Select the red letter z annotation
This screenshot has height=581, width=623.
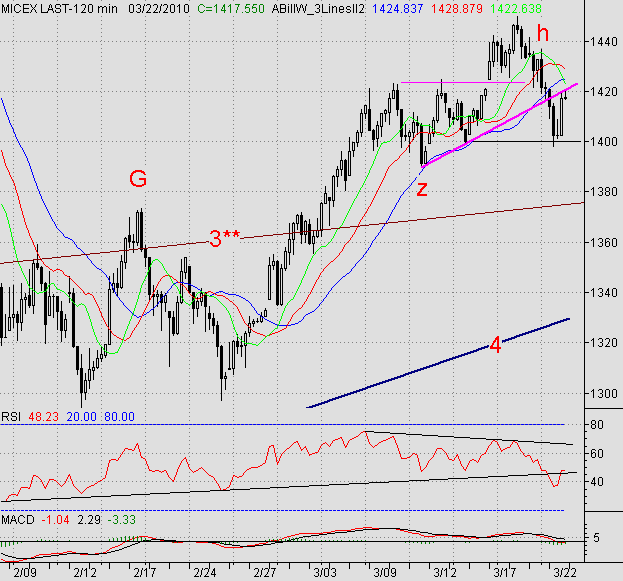(422, 190)
